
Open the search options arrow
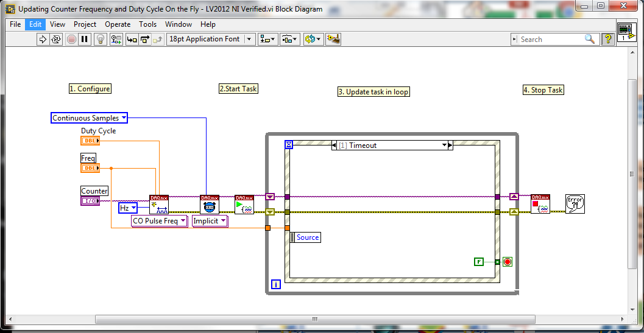pyautogui.click(x=515, y=40)
